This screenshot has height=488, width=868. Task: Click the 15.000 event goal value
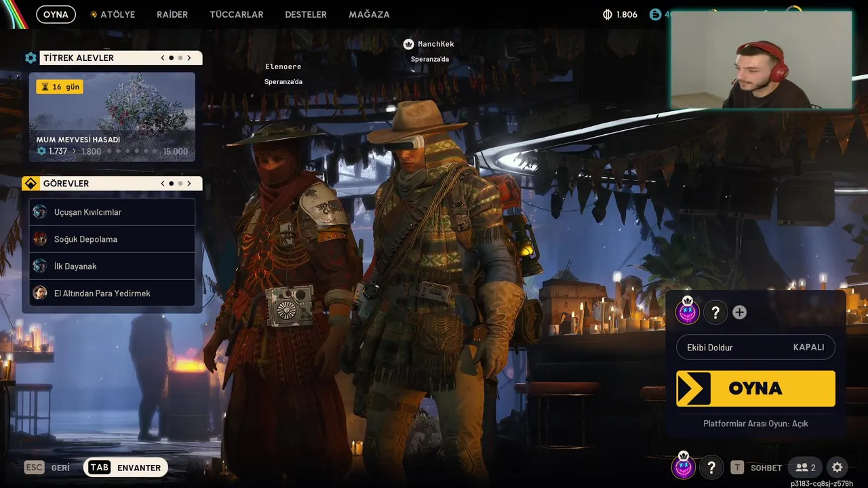pos(175,151)
